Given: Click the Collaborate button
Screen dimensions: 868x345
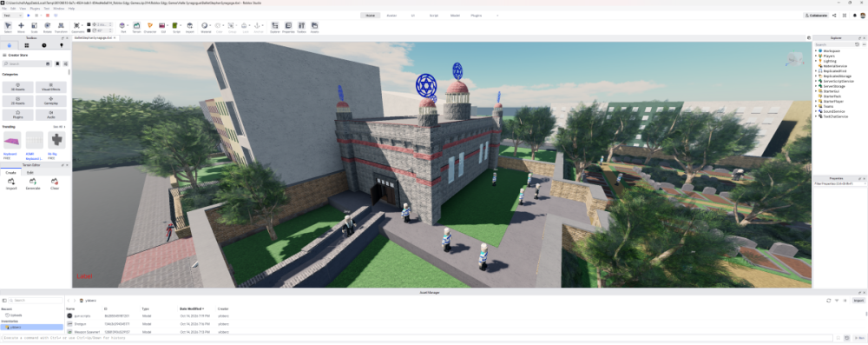Looking at the screenshot, I should coord(816,16).
